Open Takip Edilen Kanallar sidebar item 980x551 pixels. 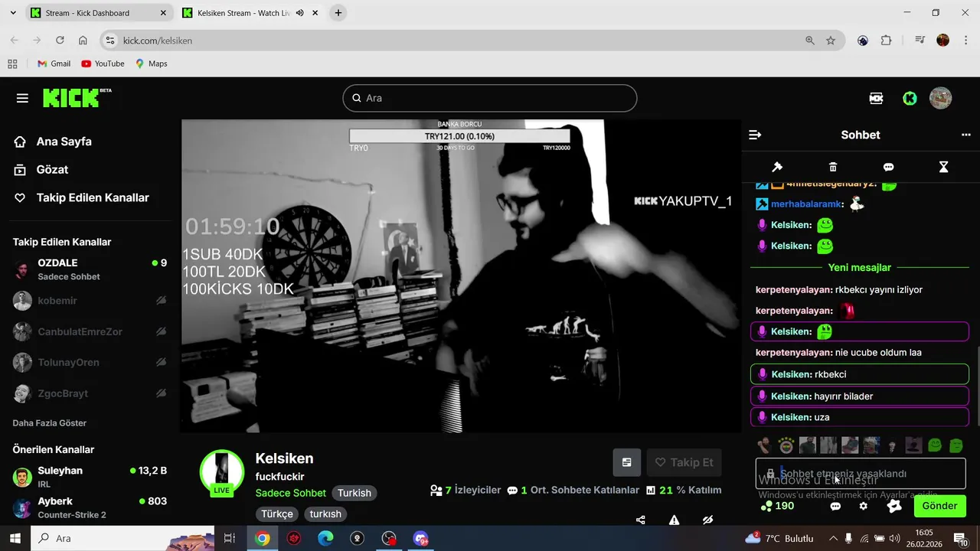(81, 197)
